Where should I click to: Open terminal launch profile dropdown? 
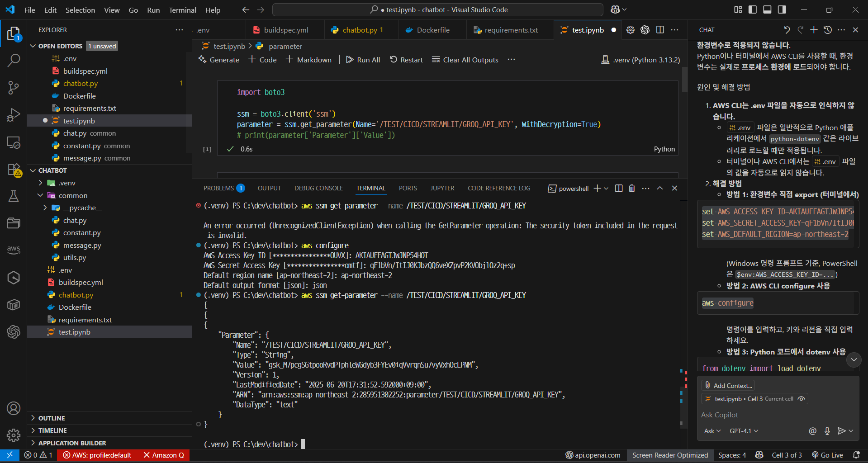tap(606, 188)
